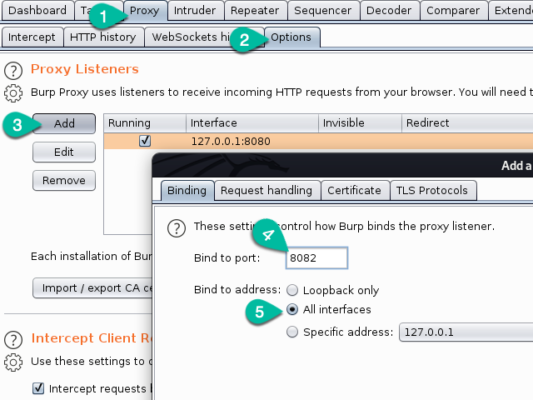
Task: Open the Intercept sub-tab
Action: tap(32, 37)
